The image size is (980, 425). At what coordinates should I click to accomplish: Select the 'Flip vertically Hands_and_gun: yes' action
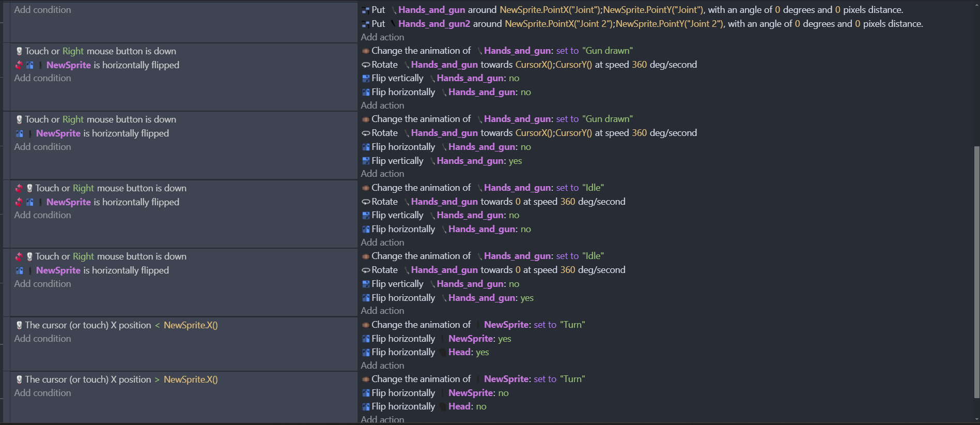[x=442, y=161]
